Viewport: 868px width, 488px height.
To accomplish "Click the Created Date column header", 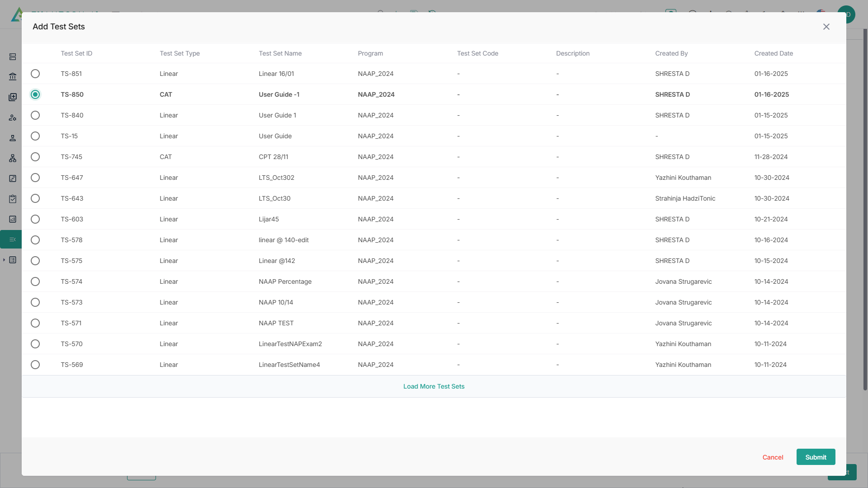I will tap(773, 53).
